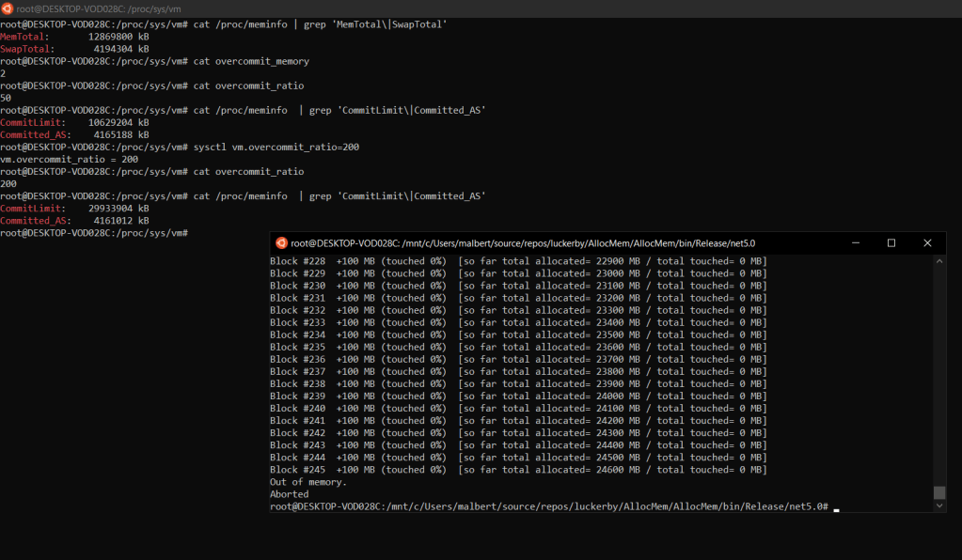Click the scroll down arrow in AllocMem terminal

[938, 506]
